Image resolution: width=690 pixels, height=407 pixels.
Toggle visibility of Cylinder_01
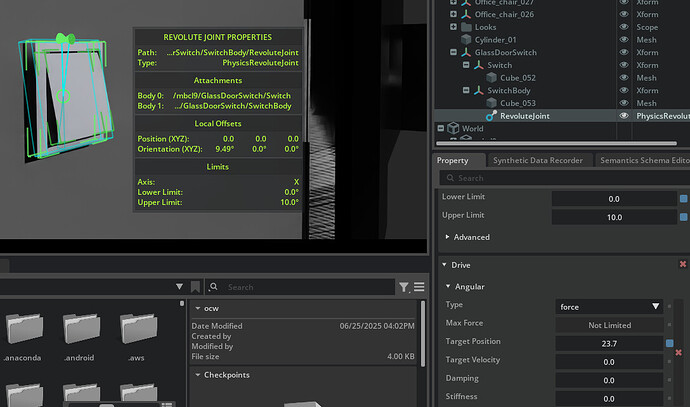[624, 40]
